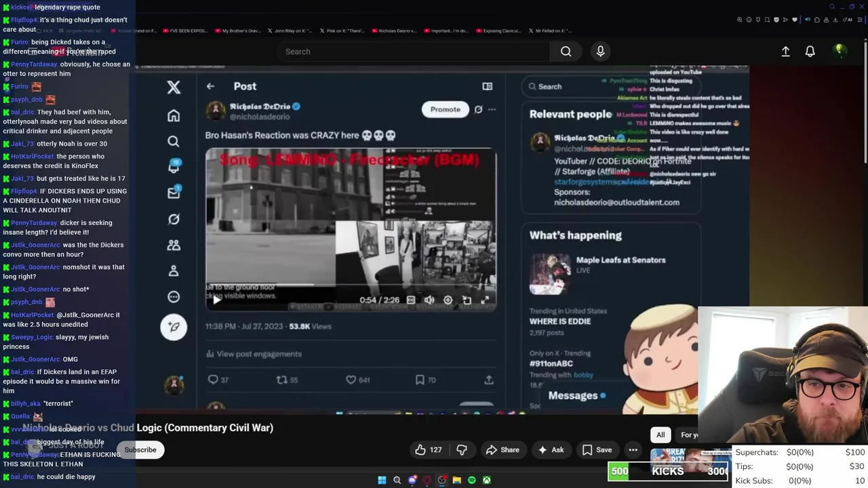Open the X More circle icon
868x488 pixels.
[174, 296]
